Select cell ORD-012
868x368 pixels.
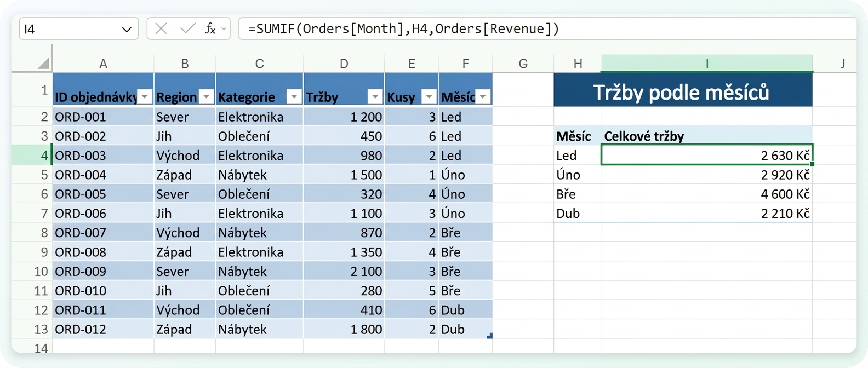(103, 329)
